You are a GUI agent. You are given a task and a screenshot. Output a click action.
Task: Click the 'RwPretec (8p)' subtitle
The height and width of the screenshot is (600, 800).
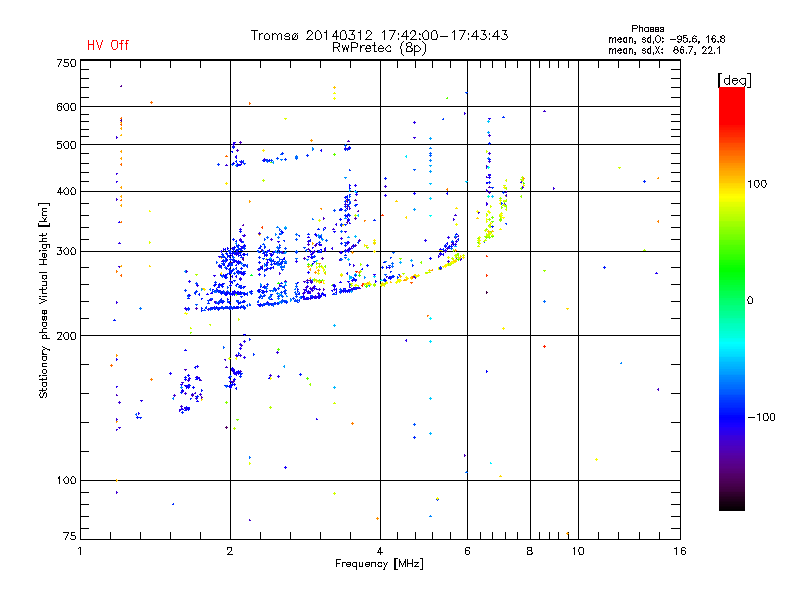coord(379,48)
